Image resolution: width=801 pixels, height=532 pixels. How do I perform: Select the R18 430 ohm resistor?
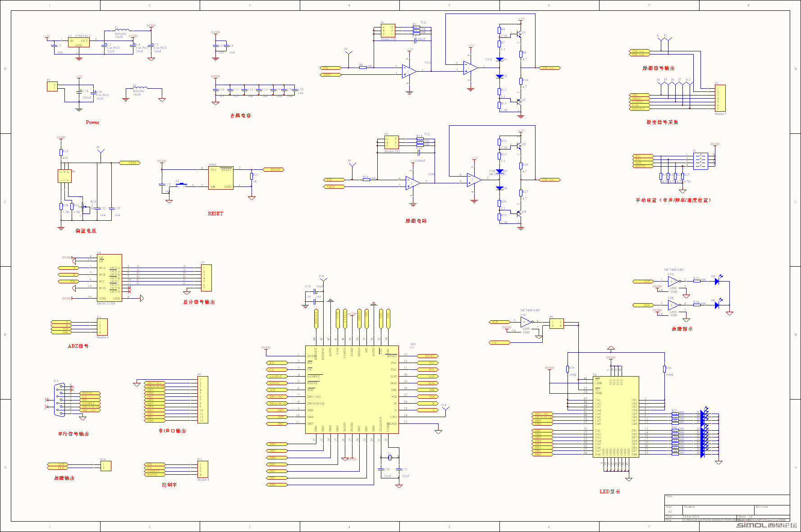pyautogui.click(x=61, y=152)
